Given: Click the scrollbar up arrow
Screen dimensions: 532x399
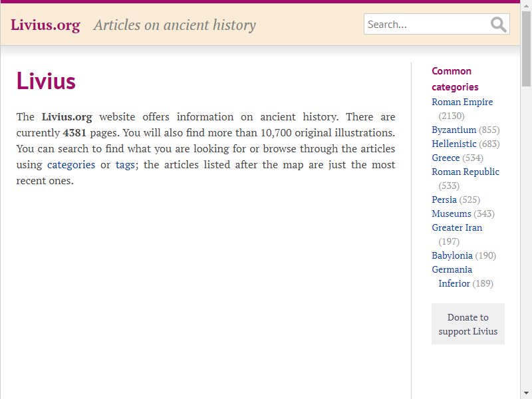Looking at the screenshot, I should [526, 5].
